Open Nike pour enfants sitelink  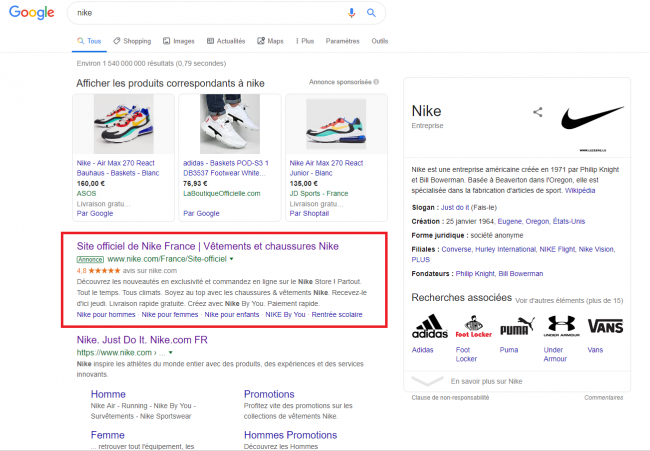click(232, 315)
